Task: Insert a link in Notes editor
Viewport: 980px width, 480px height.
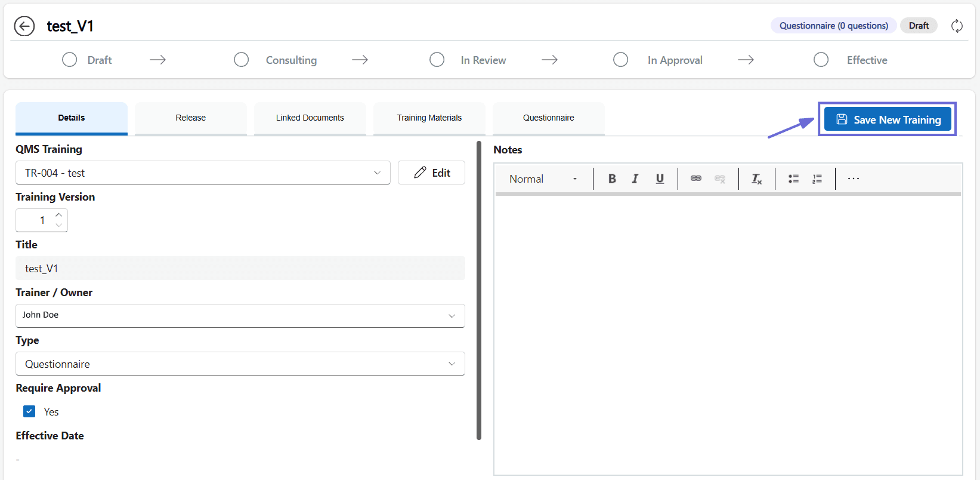Action: pos(696,179)
